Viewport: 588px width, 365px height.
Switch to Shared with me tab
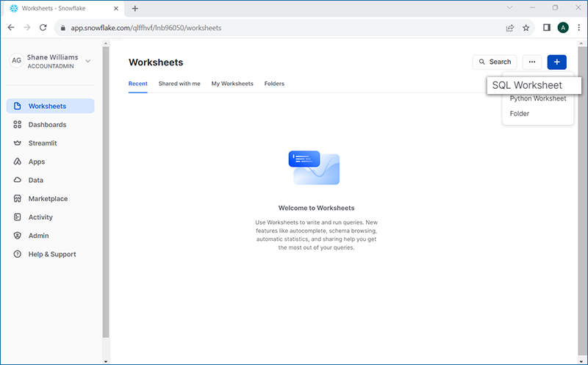tap(179, 84)
